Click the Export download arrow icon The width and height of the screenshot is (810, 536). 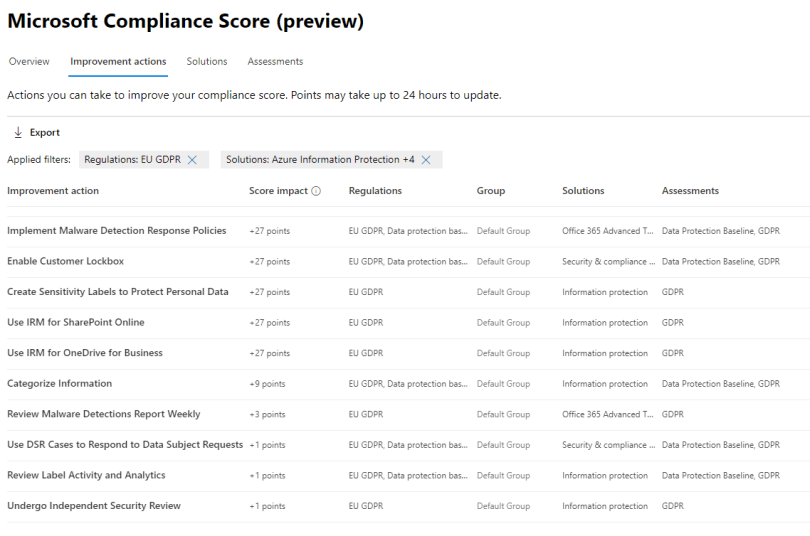point(18,133)
